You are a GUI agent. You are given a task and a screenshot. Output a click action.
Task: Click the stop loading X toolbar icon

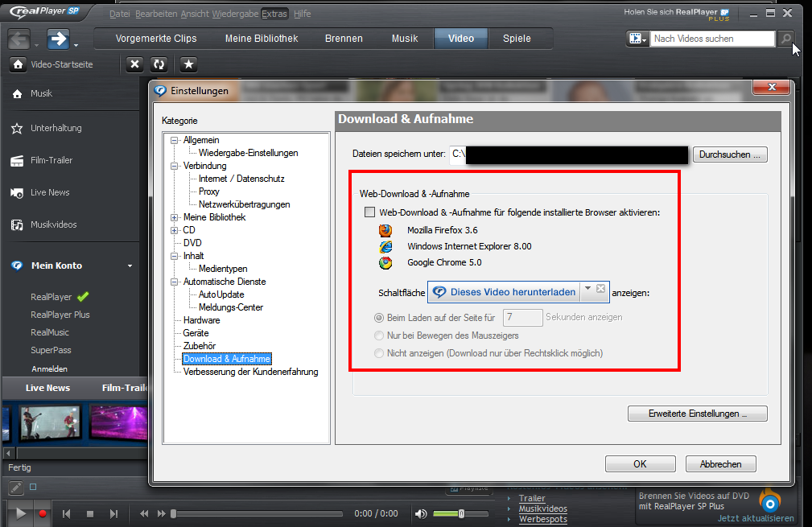tap(134, 64)
